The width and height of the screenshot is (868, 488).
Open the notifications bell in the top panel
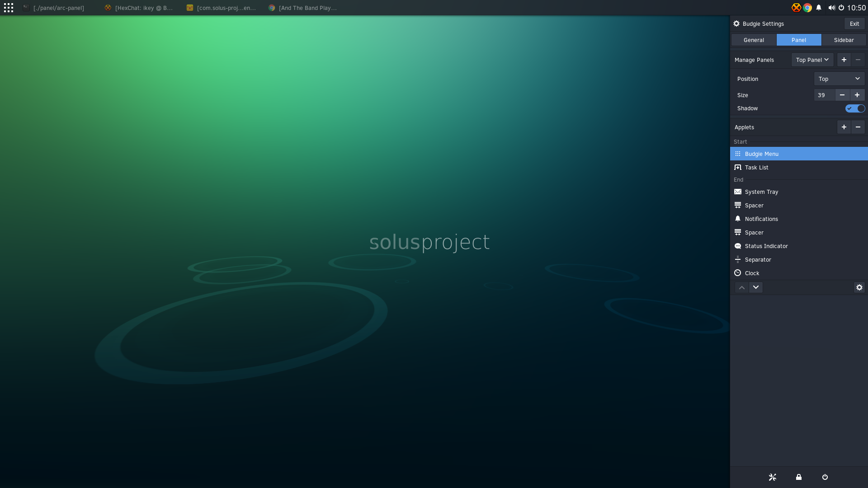pyautogui.click(x=819, y=8)
